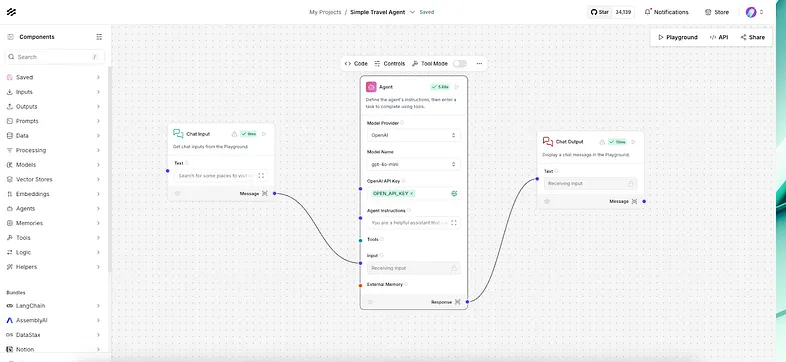Click the globe variable icon in OpenAI API Key

[454, 194]
